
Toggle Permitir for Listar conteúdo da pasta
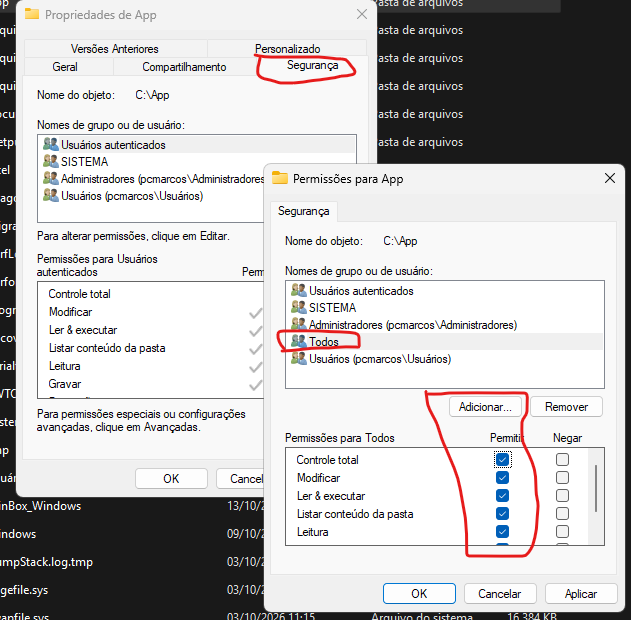(503, 514)
